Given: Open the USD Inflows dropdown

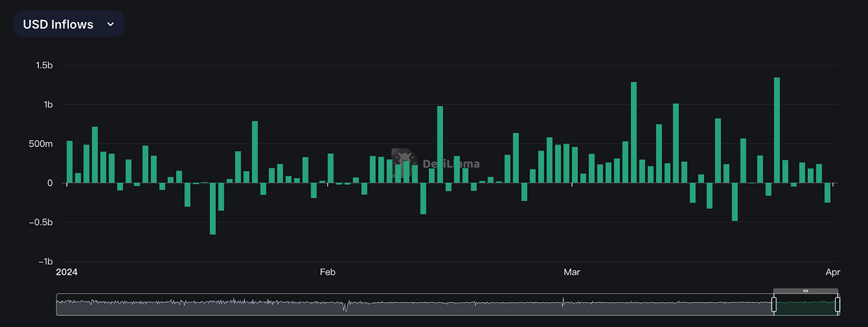Looking at the screenshot, I should pos(69,24).
